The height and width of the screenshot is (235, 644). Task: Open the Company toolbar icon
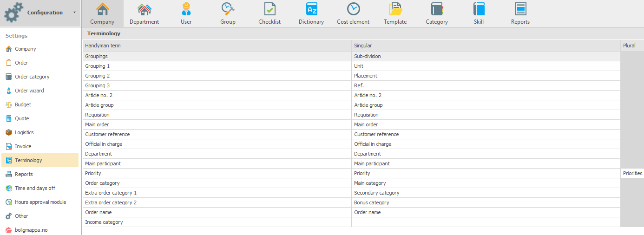tap(102, 13)
